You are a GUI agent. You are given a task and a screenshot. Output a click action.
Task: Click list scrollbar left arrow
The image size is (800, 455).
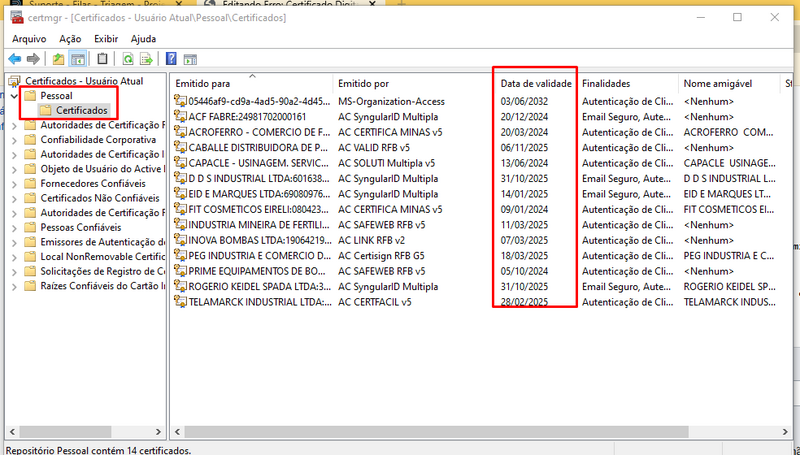coord(178,432)
